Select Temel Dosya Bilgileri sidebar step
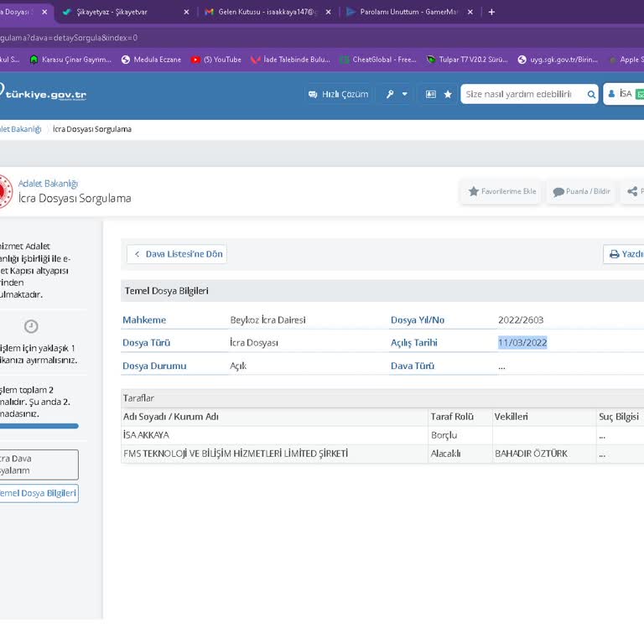Screen dimensions: 644x644 pos(39,493)
